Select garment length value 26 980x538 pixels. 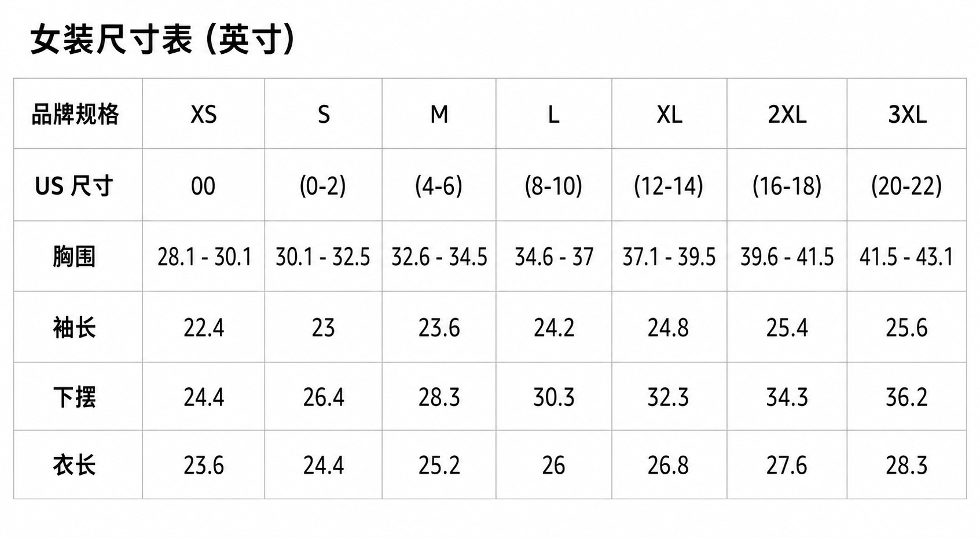click(553, 465)
